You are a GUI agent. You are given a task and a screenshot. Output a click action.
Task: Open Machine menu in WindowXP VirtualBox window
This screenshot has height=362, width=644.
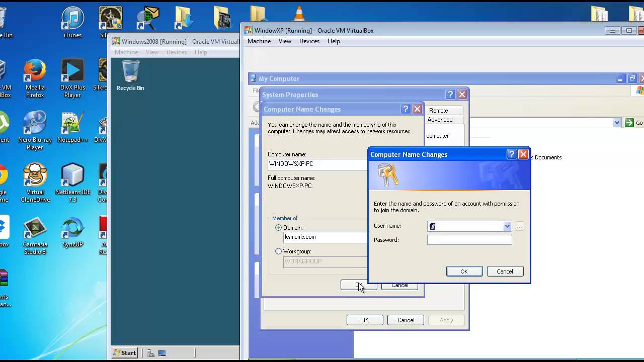pyautogui.click(x=259, y=41)
